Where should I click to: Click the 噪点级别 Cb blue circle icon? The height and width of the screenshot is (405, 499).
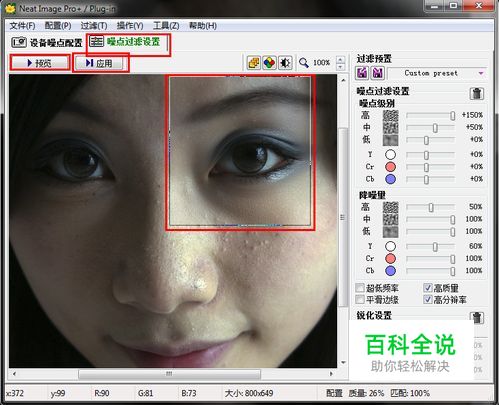coord(390,179)
